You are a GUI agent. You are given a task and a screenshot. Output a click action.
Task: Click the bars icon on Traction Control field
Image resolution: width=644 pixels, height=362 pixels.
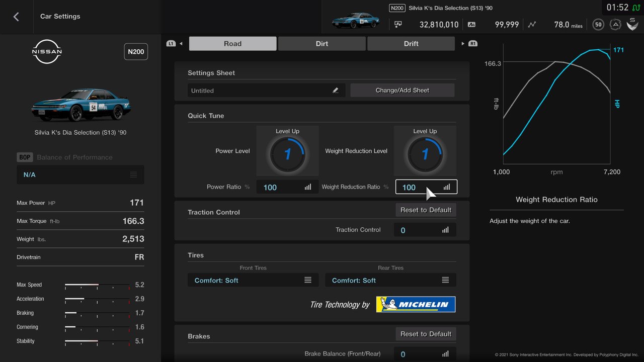[445, 230]
